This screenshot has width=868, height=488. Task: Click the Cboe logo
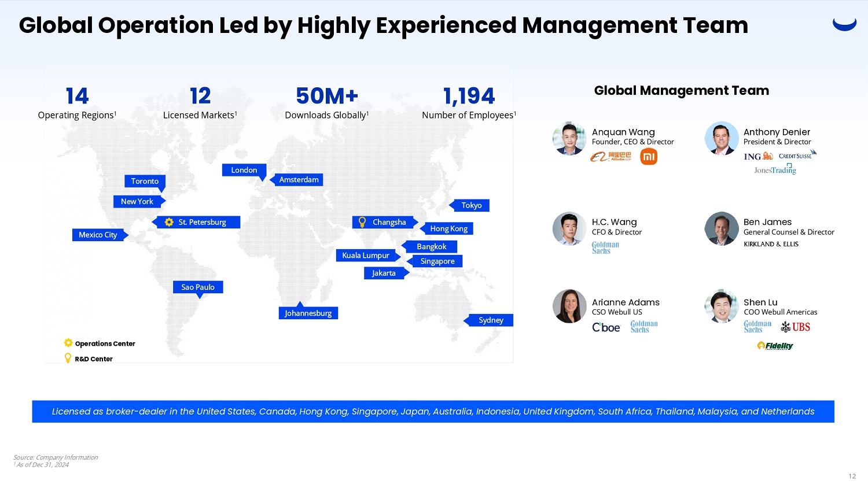coord(606,328)
